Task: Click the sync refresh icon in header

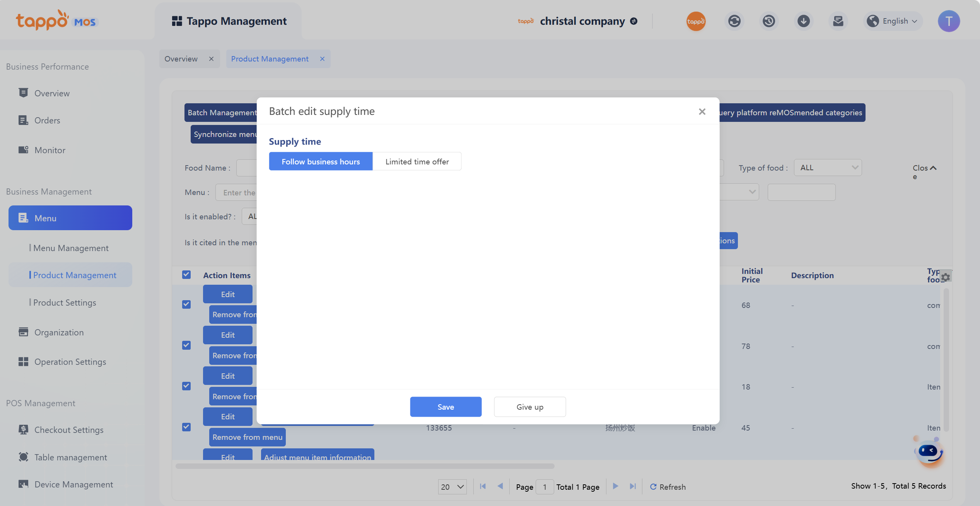Action: [734, 21]
